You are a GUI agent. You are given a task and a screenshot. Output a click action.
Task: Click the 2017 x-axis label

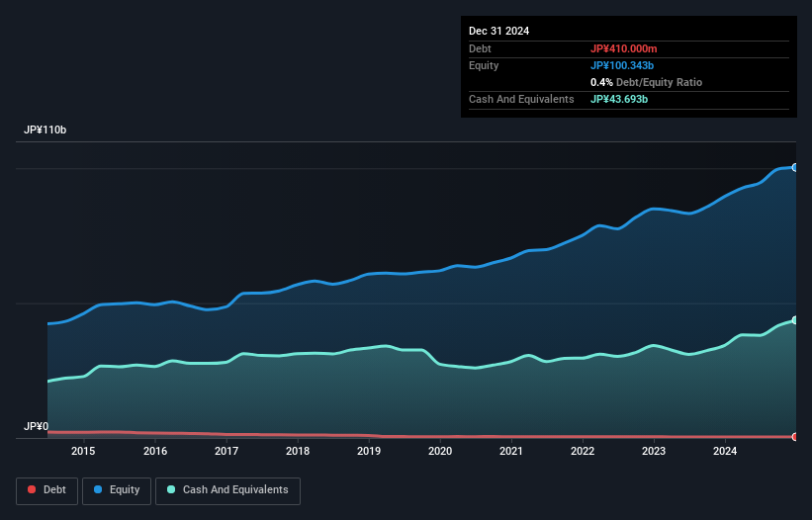point(226,451)
